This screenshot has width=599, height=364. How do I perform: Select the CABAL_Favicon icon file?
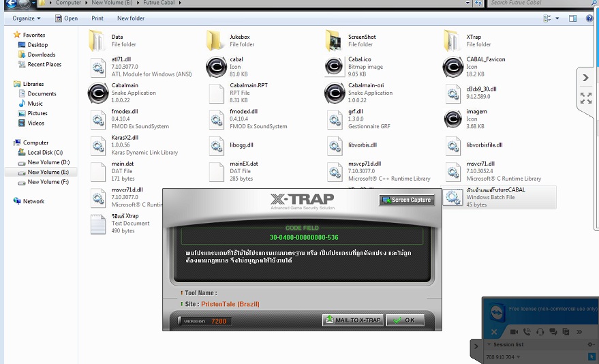point(453,67)
